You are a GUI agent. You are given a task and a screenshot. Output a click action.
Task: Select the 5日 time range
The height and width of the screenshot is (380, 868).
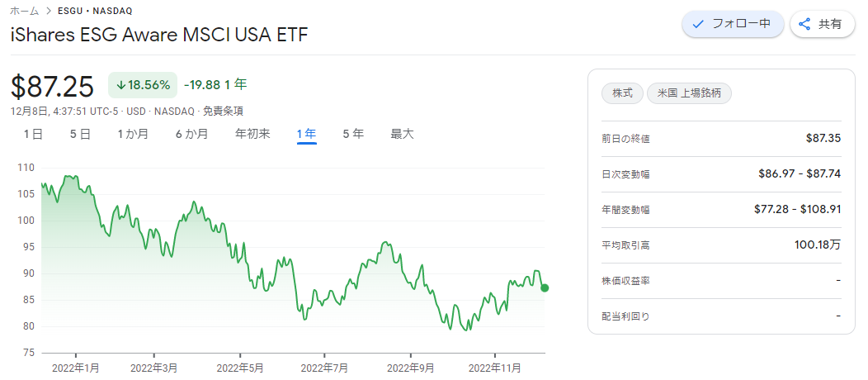point(80,134)
